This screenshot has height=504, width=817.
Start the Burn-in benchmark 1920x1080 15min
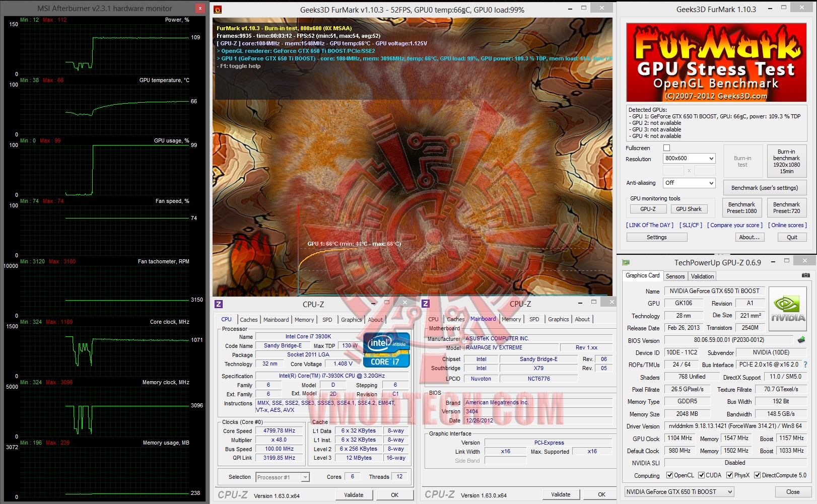[x=786, y=161]
